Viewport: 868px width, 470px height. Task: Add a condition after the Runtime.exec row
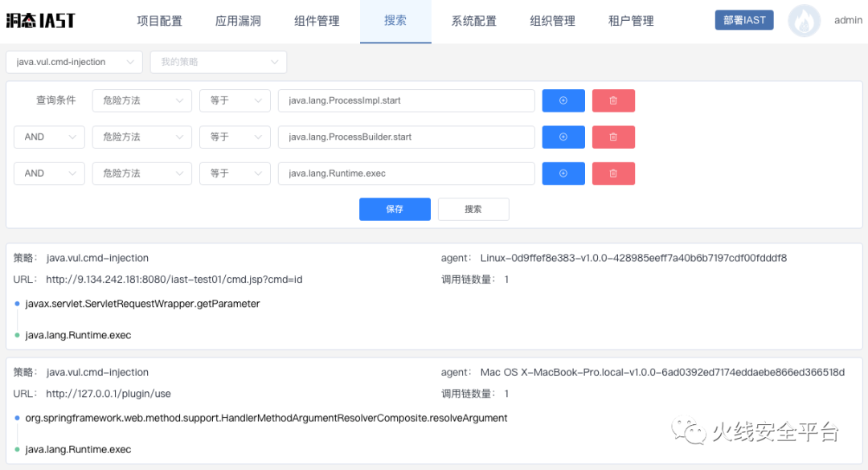563,174
